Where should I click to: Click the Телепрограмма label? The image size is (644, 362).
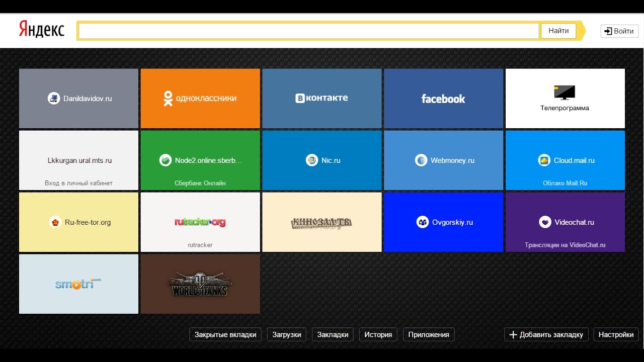tap(565, 108)
